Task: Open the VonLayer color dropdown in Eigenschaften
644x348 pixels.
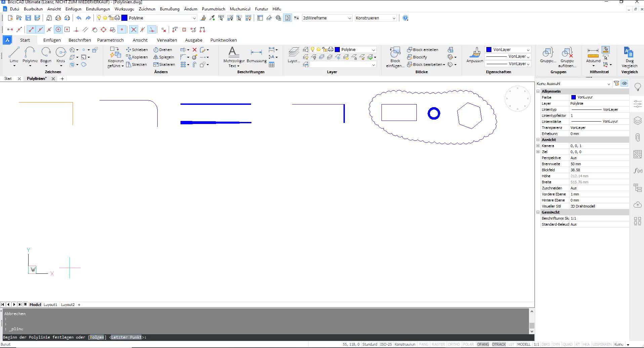Action: coord(528,50)
